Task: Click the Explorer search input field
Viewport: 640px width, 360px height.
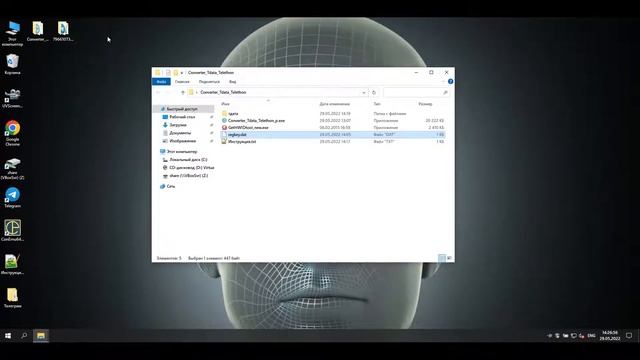Action: (x=416, y=93)
